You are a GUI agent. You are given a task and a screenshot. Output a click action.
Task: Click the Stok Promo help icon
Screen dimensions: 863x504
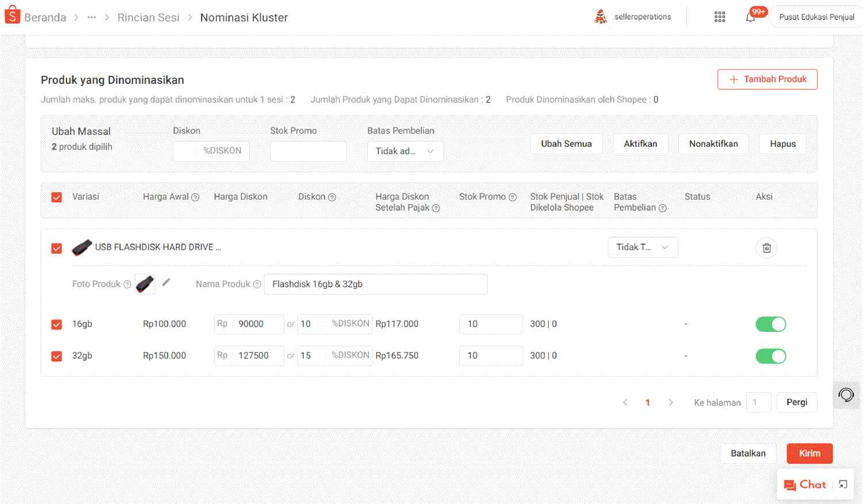[x=513, y=197]
